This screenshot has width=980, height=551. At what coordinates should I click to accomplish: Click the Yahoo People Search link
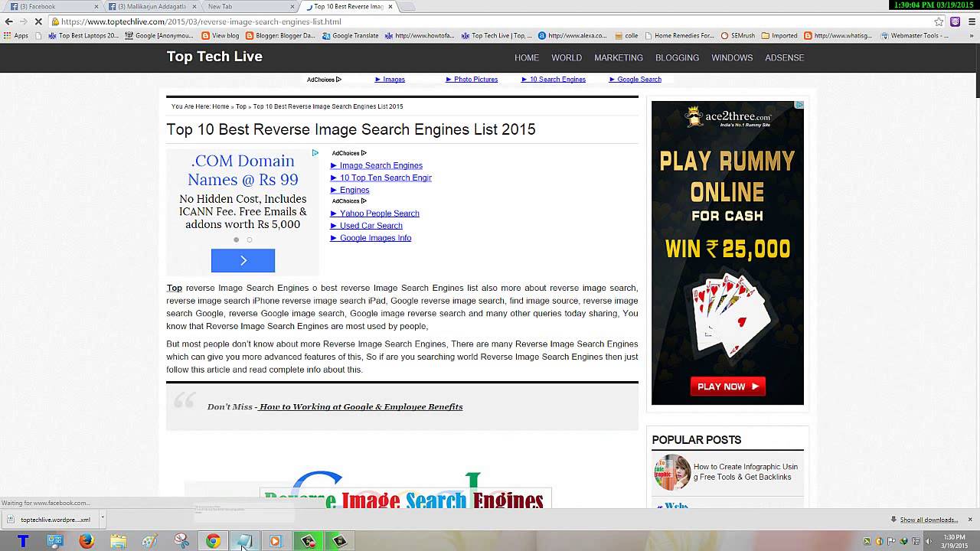click(x=375, y=214)
